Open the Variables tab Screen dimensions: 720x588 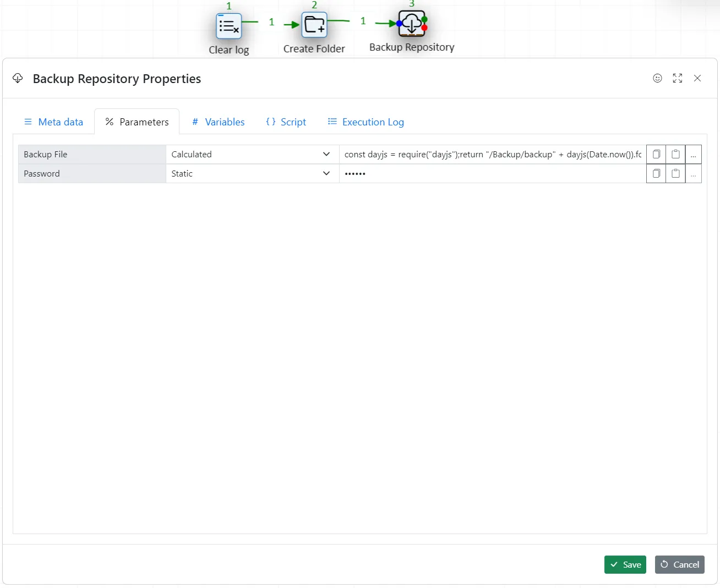click(218, 122)
